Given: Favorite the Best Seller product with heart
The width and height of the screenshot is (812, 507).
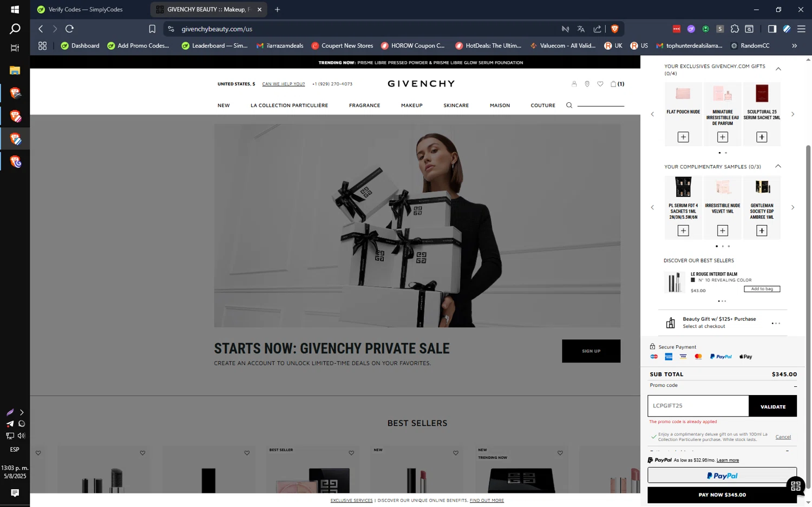Looking at the screenshot, I should (x=351, y=453).
